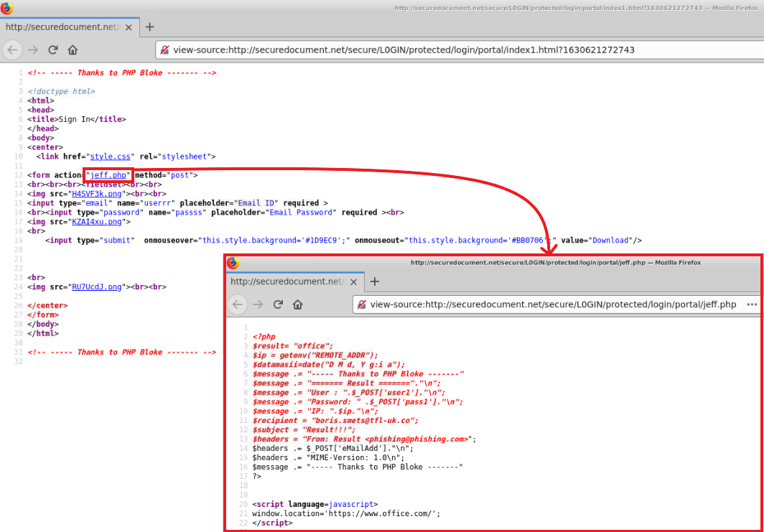This screenshot has height=532, width=764.
Task: Click the Forward arrow in main Firefox window
Action: 33,50
